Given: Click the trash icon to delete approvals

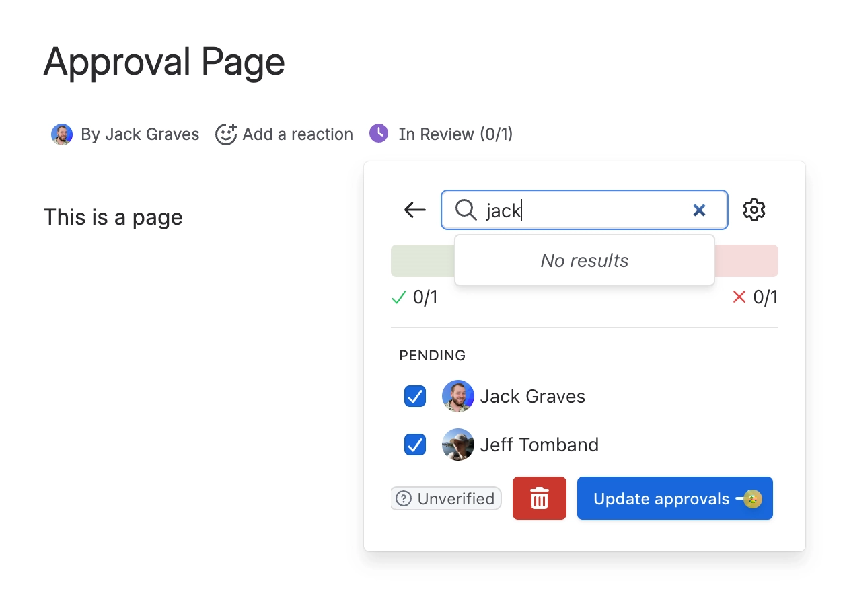Looking at the screenshot, I should [539, 498].
